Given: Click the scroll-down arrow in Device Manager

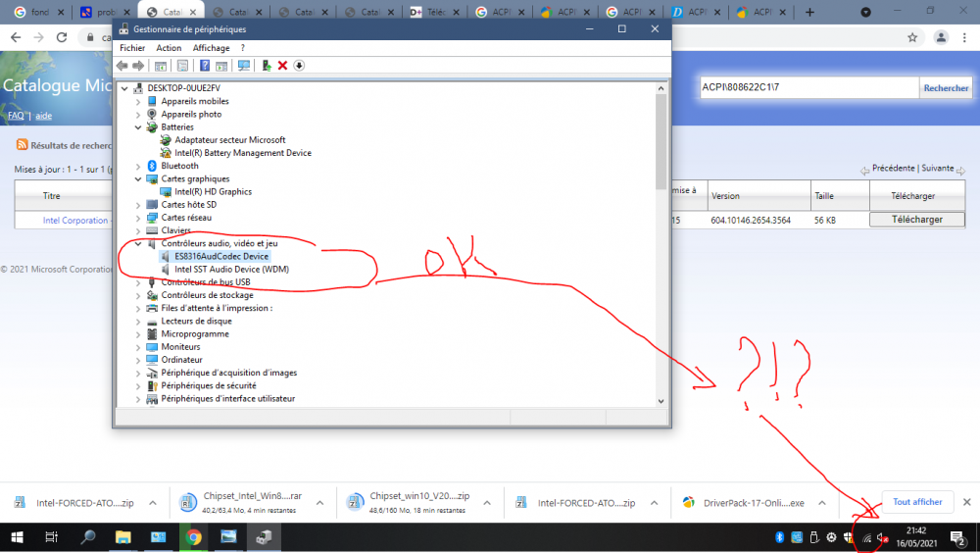Looking at the screenshot, I should (x=661, y=402).
